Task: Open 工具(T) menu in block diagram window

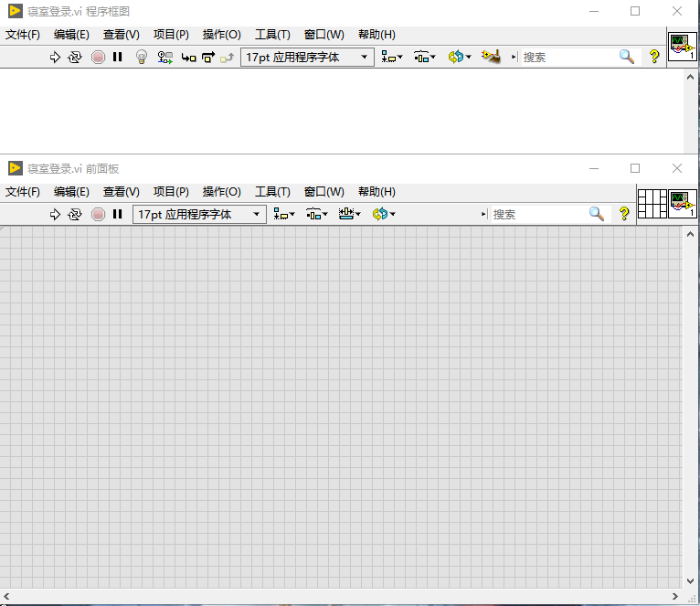Action: 272,35
